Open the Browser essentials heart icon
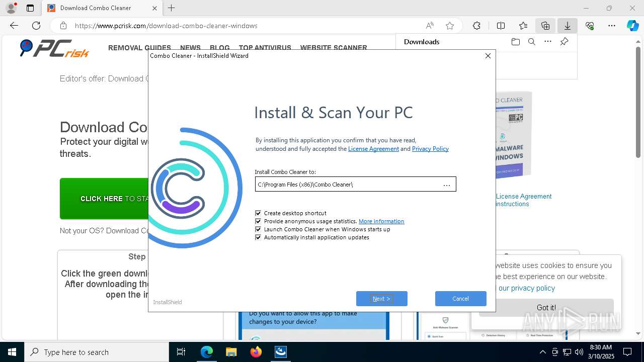644x362 pixels. coord(590,26)
